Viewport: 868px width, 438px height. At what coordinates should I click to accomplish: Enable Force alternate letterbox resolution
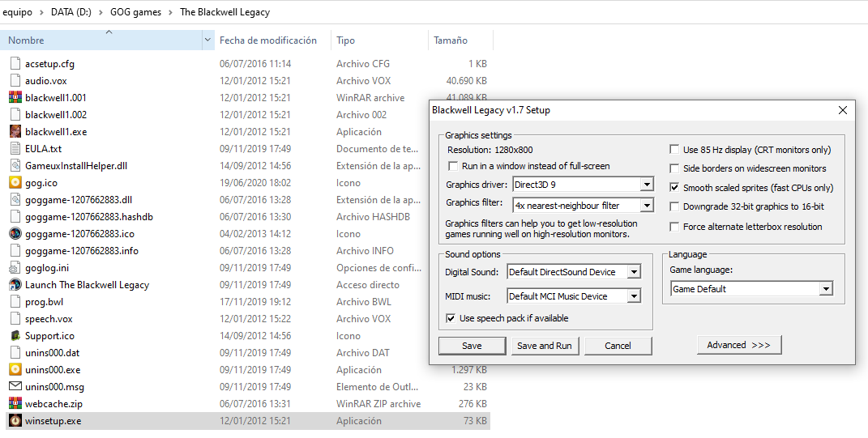pos(674,226)
